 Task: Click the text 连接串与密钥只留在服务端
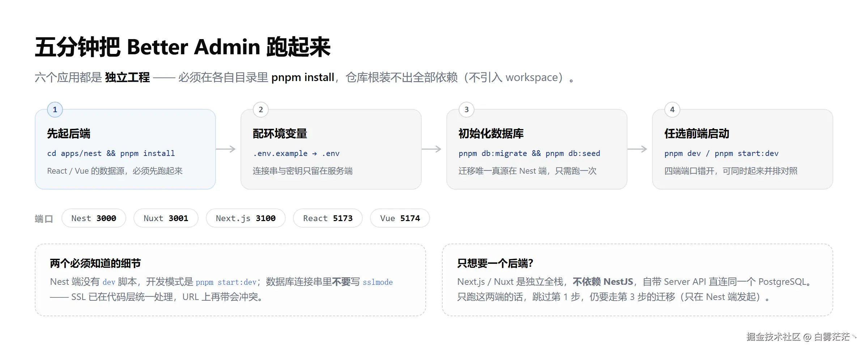point(303,171)
